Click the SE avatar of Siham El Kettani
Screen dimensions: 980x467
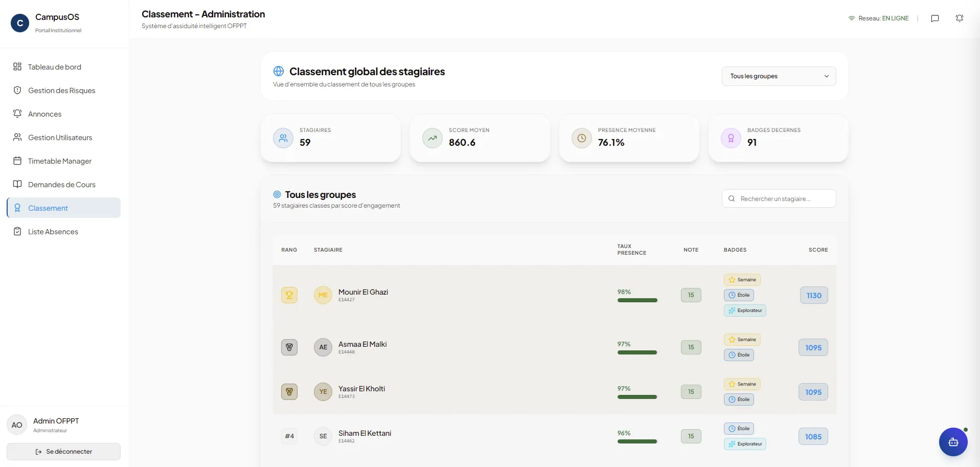point(323,436)
